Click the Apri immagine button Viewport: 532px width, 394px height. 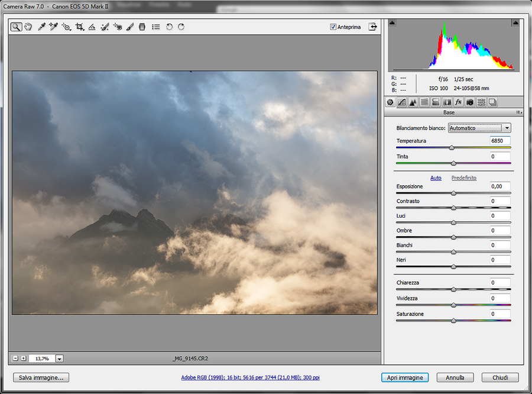tap(405, 377)
